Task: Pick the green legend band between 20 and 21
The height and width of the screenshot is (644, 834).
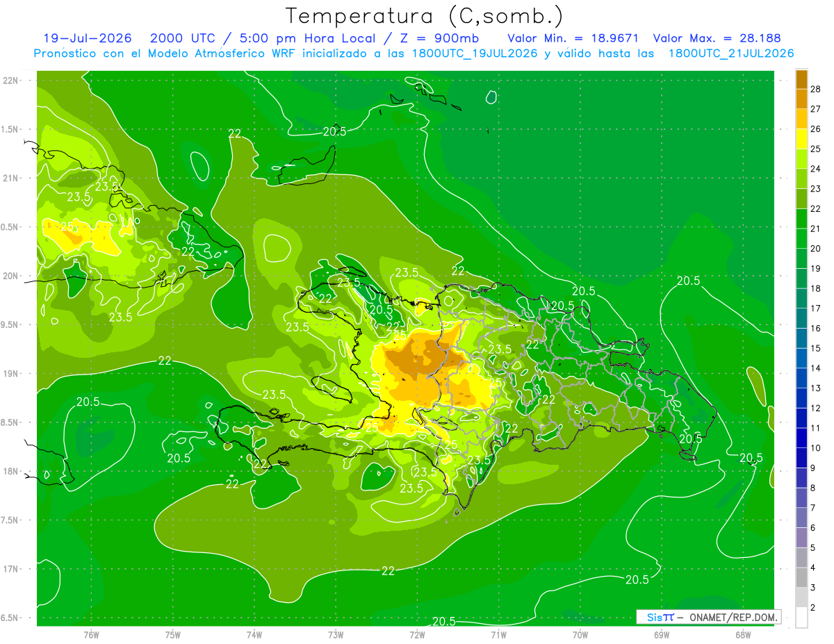Action: tap(801, 239)
